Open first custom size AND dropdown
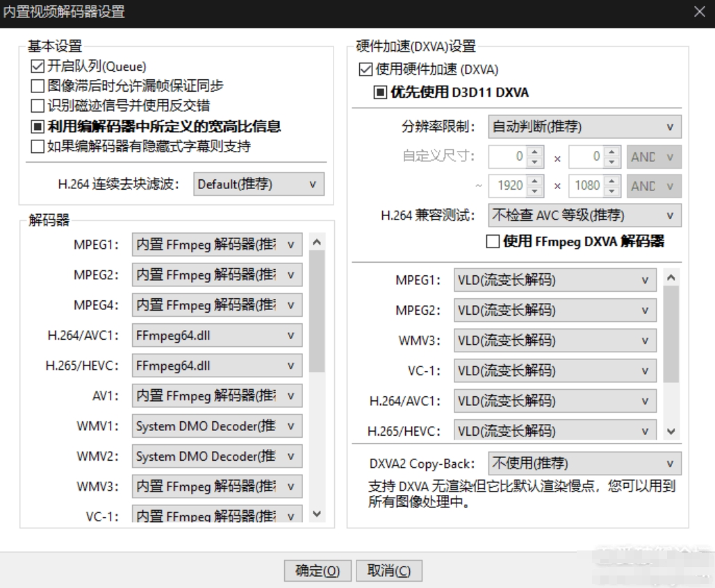 click(x=654, y=157)
